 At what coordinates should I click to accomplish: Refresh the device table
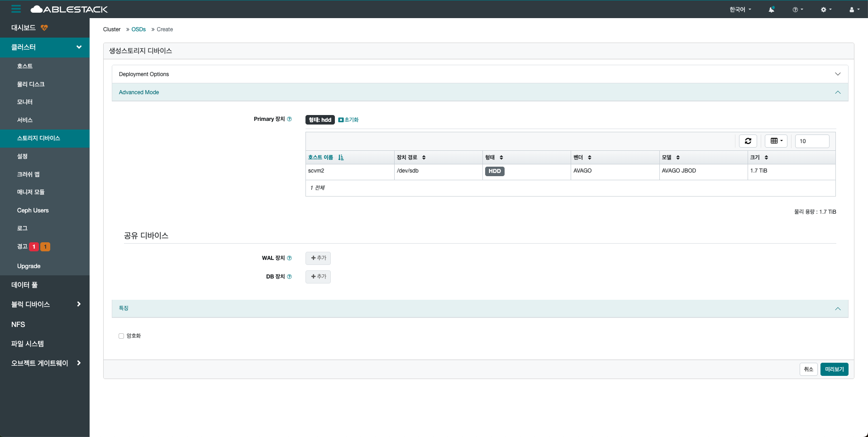(x=748, y=141)
